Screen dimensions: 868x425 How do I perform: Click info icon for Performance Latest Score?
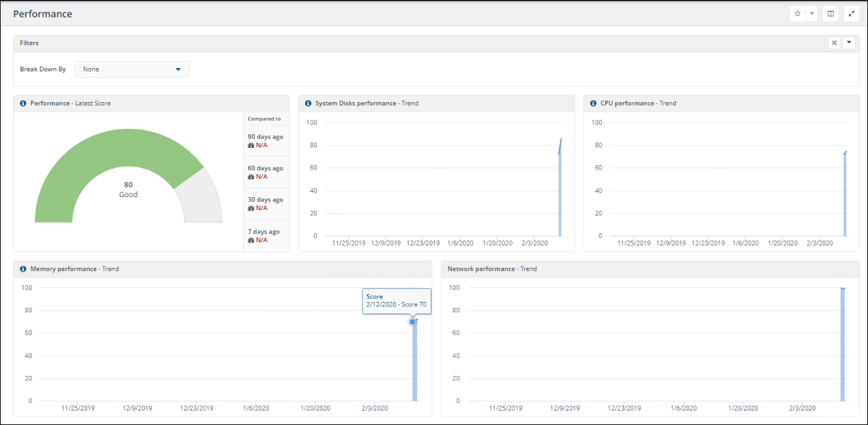click(x=24, y=103)
